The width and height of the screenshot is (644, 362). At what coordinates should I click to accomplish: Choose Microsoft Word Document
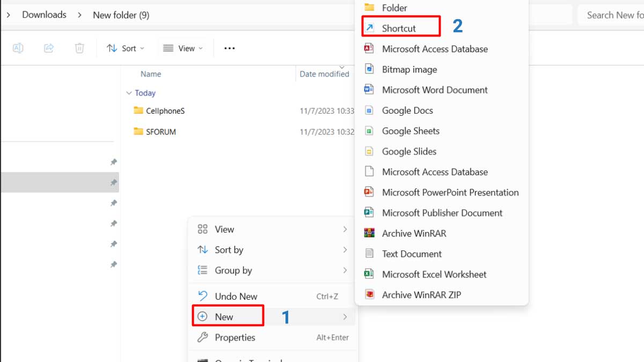[442, 90]
